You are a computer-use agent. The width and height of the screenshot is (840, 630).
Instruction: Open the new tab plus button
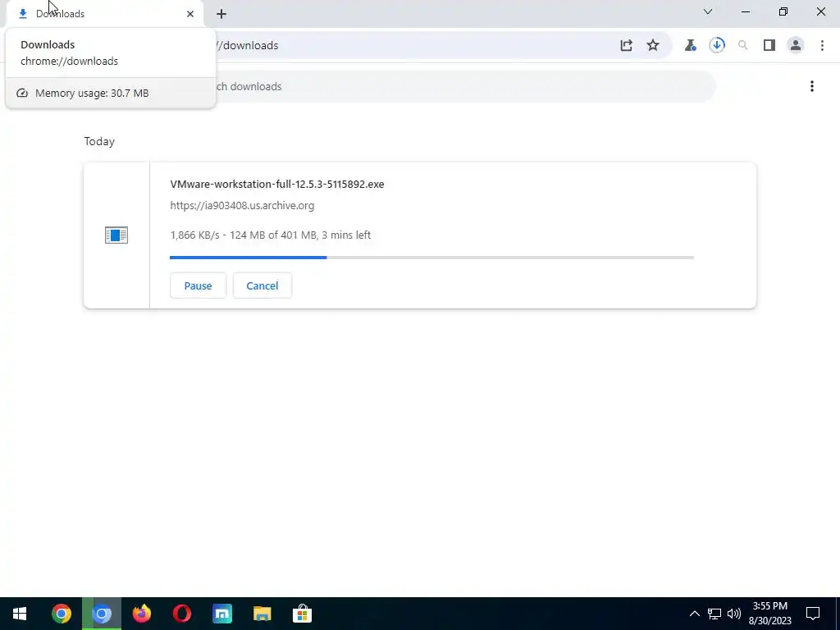click(x=221, y=14)
